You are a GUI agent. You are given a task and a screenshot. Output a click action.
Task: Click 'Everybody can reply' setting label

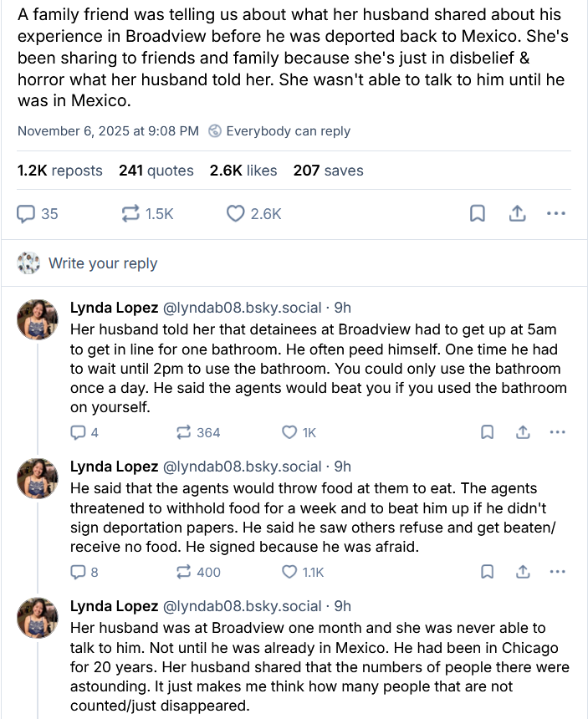tap(287, 131)
